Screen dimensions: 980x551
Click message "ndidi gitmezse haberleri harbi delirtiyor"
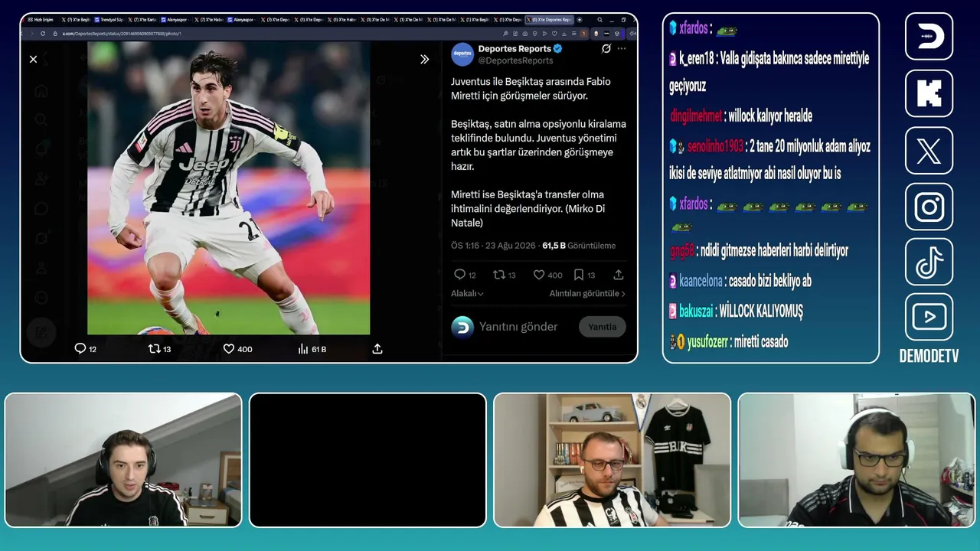coord(774,250)
